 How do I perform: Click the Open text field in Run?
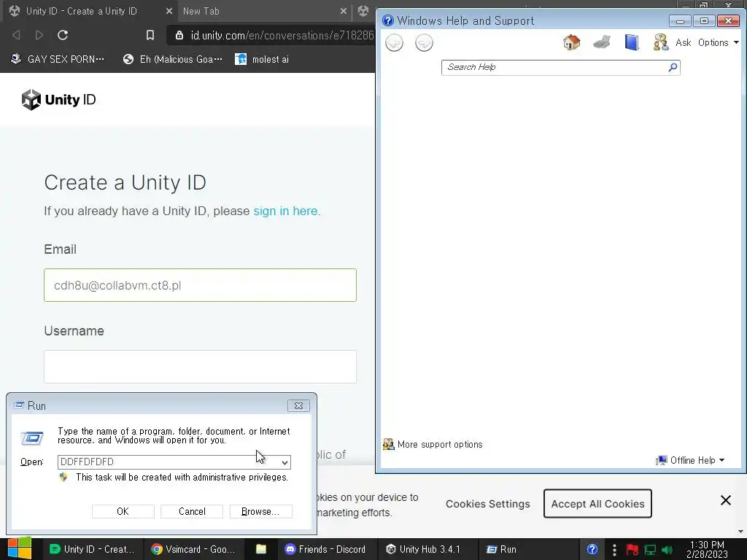click(169, 462)
